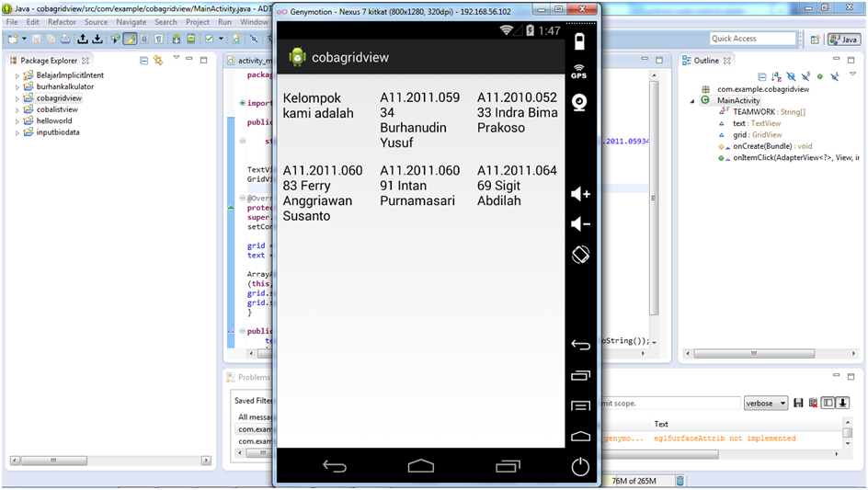Clear the LogCat log
This screenshot has height=490, width=868.
813,403
